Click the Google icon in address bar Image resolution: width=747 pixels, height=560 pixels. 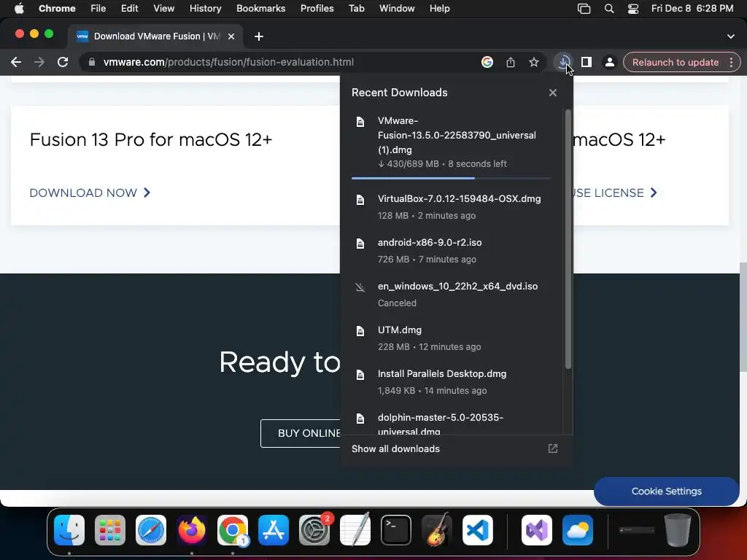pos(487,62)
